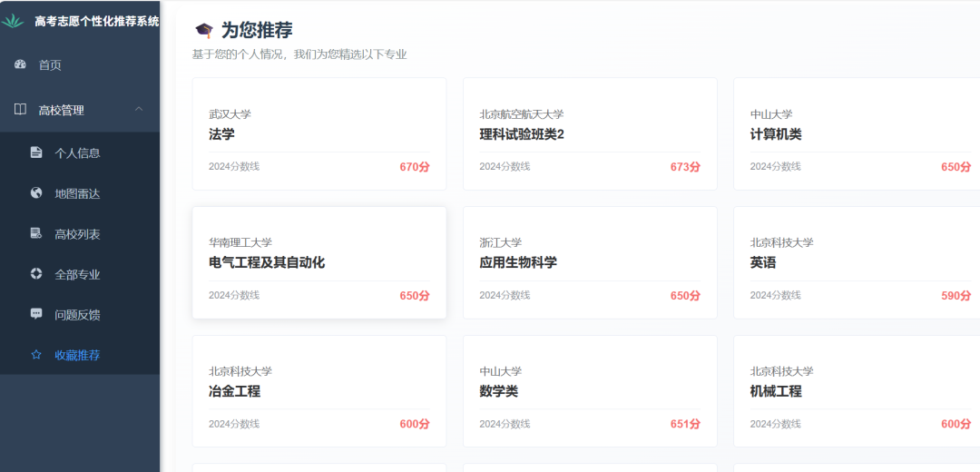Click 北京航空航天大学 university name
The width and height of the screenshot is (980, 472).
[522, 113]
